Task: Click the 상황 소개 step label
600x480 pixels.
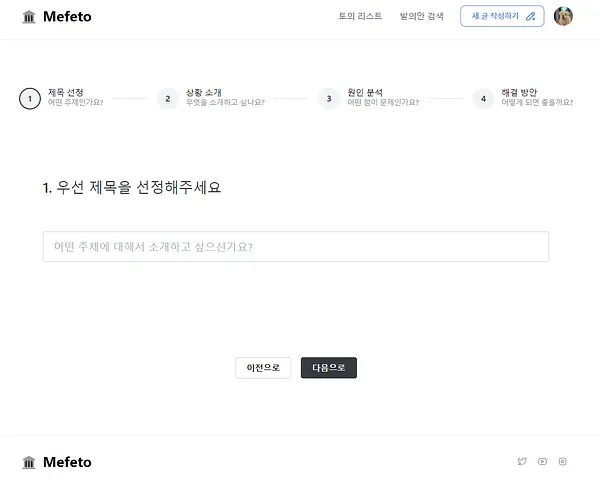Action: [x=204, y=93]
